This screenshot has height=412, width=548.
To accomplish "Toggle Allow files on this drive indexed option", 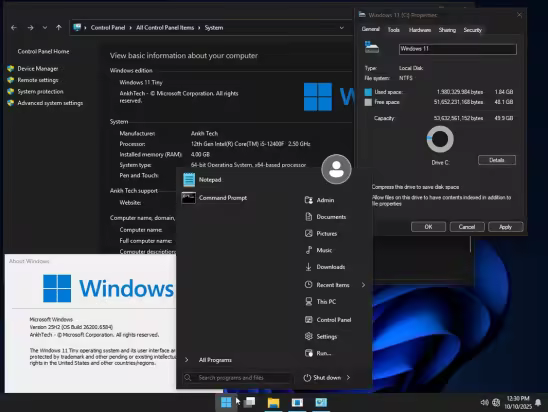I will (x=441, y=200).
